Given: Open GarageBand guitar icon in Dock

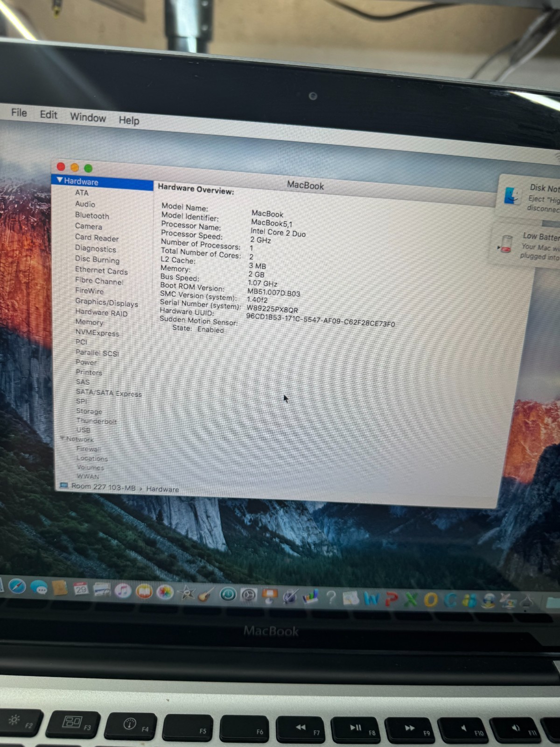Looking at the screenshot, I should (x=206, y=594).
